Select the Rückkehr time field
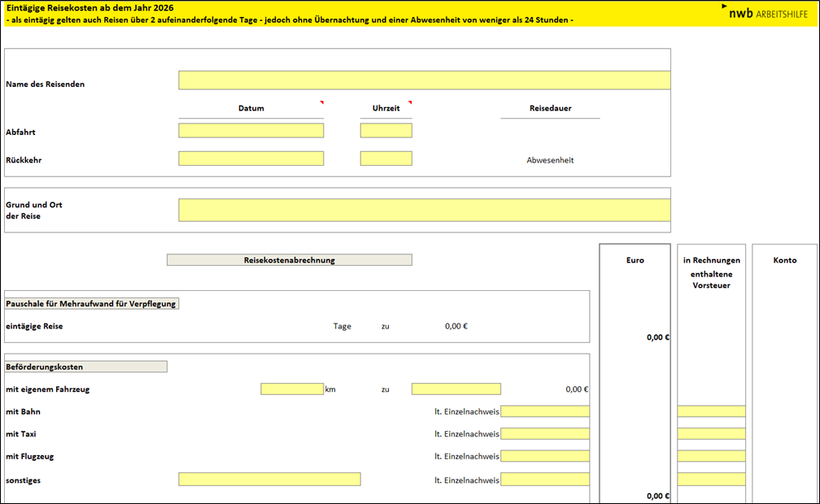The image size is (820, 504). point(386,159)
